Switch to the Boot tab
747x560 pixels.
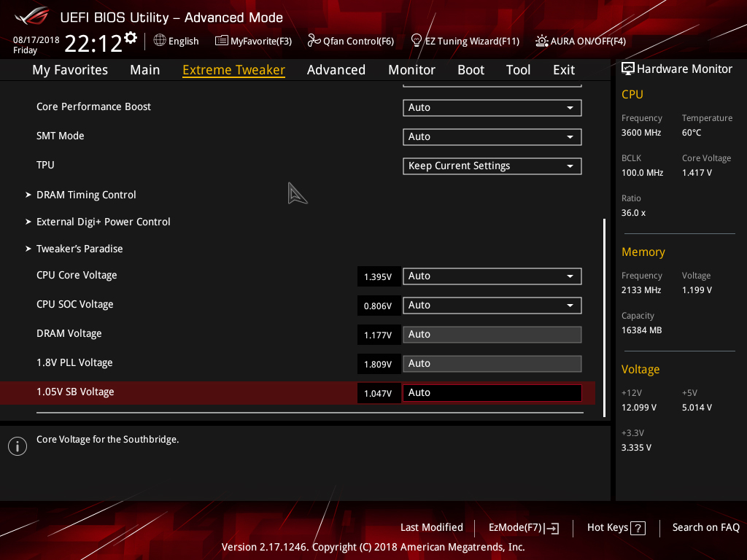[471, 70]
